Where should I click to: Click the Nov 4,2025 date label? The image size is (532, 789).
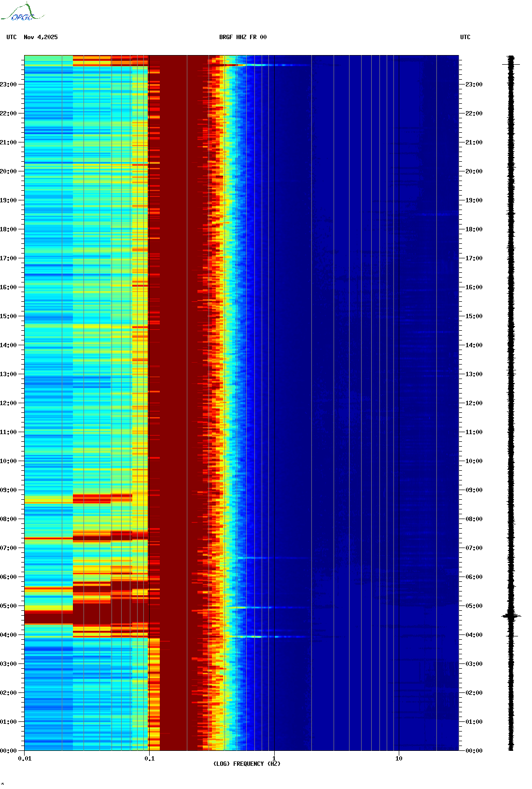41,37
